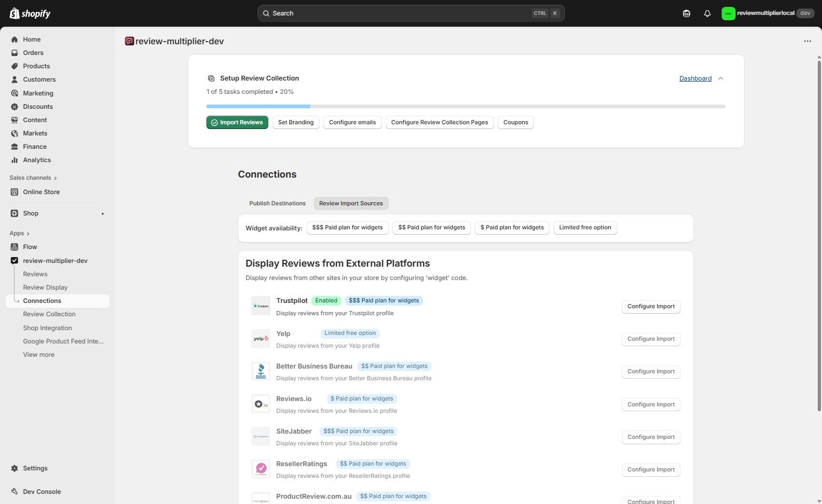
Task: Click the Settings gear icon
Action: [x=14, y=468]
